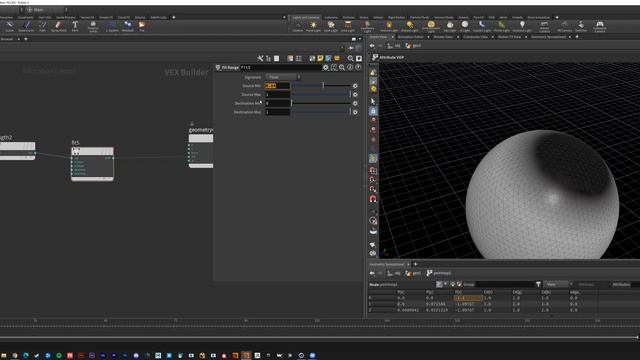The width and height of the screenshot is (640, 360).
Task: Add a new pane tab beside the upper Geometry Spreadsheet tab
Action: click(x=577, y=37)
